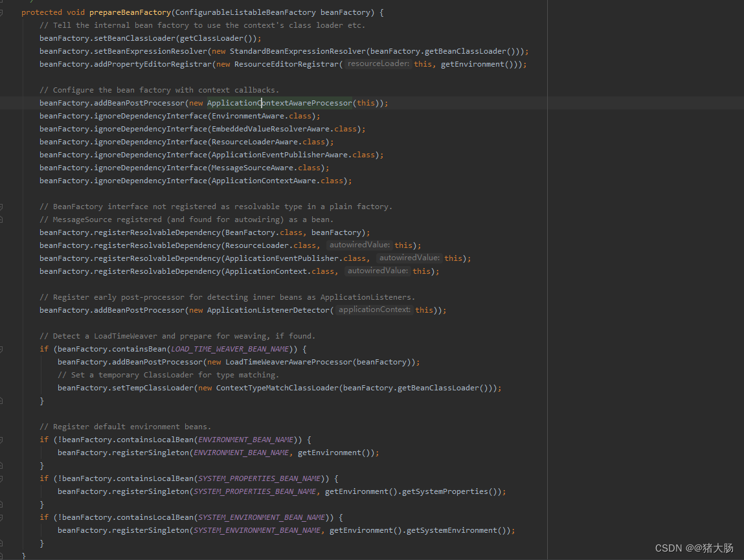Click the 'Register early post-processor' comment
The height and width of the screenshot is (560, 744).
pyautogui.click(x=227, y=298)
